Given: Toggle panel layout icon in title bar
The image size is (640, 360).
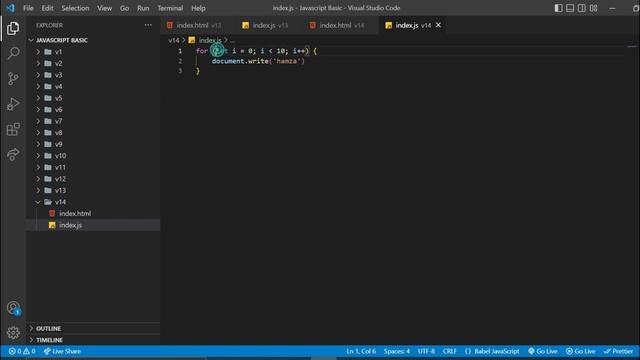Looking at the screenshot, I should (x=570, y=8).
